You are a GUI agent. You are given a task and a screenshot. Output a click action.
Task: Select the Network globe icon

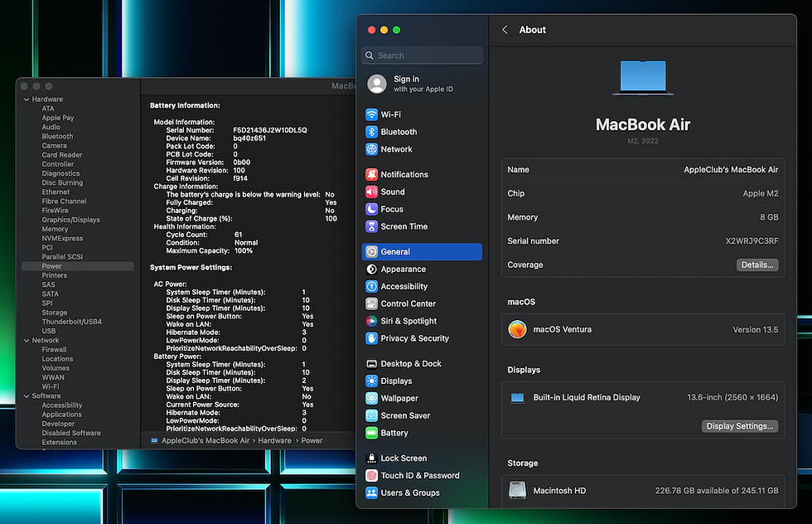(371, 149)
